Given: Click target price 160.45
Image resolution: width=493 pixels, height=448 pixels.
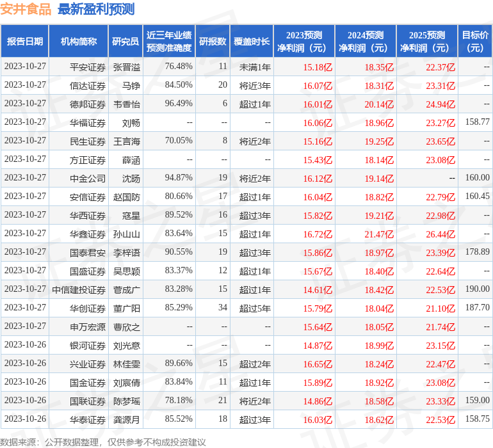Looking at the screenshot, I should click(x=477, y=196).
